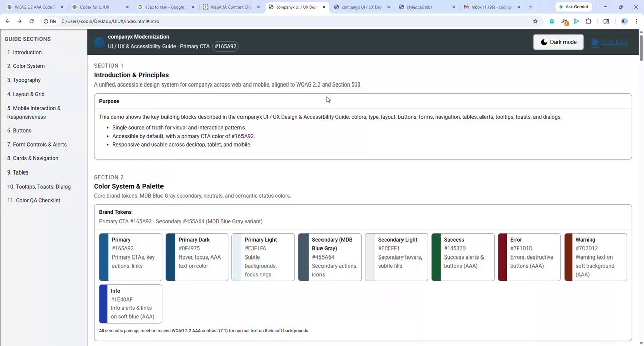Reload the page with the refresh icon
The height and width of the screenshot is (346, 644).
pos(31,21)
